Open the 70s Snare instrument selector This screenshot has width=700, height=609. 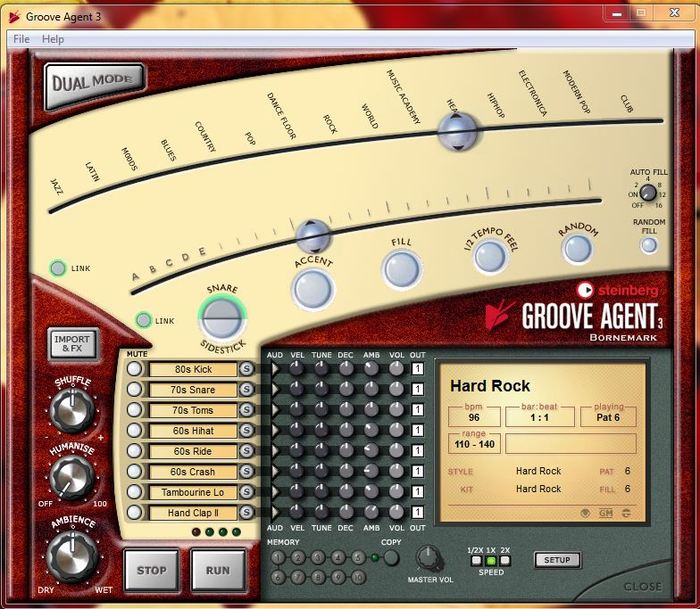[193, 390]
